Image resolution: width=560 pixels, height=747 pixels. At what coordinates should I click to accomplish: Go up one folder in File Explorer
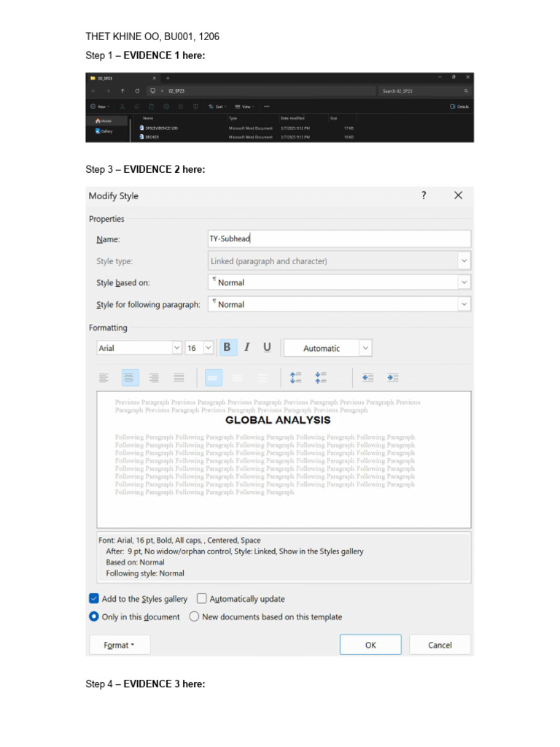pyautogui.click(x=122, y=90)
